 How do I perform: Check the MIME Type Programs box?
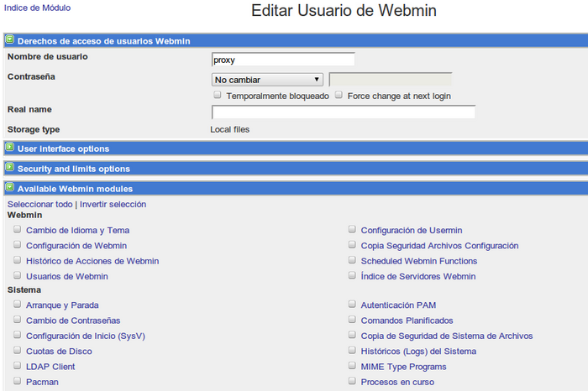(352, 366)
